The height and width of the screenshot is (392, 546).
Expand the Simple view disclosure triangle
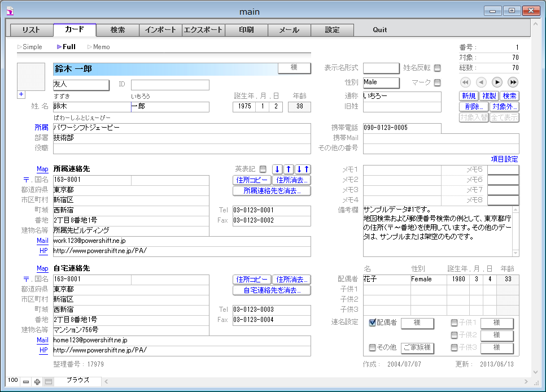pyautogui.click(x=20, y=47)
